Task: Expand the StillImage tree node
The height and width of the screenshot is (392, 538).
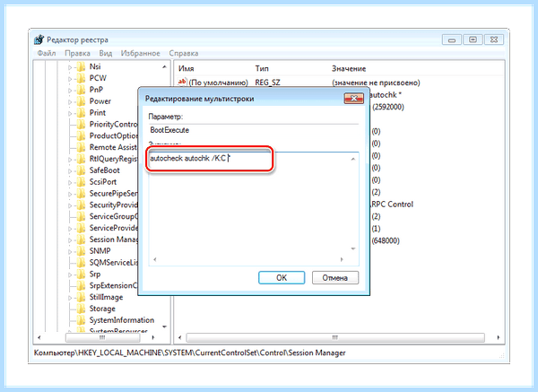Action: pyautogui.click(x=70, y=298)
